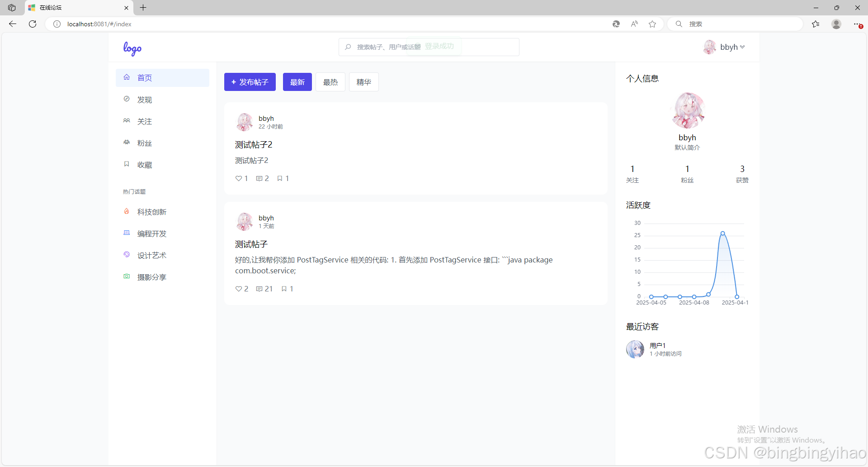Click into the forum search input field

click(429, 47)
